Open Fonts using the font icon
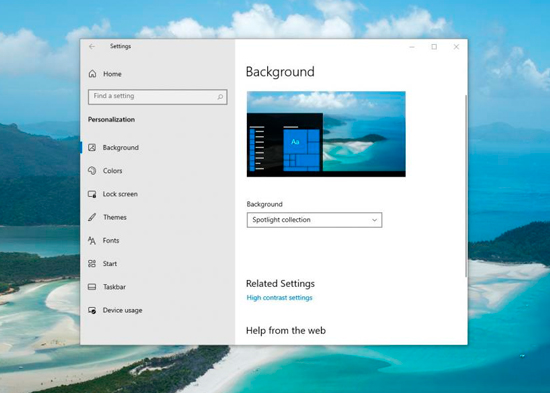The height and width of the screenshot is (393, 550). point(92,240)
